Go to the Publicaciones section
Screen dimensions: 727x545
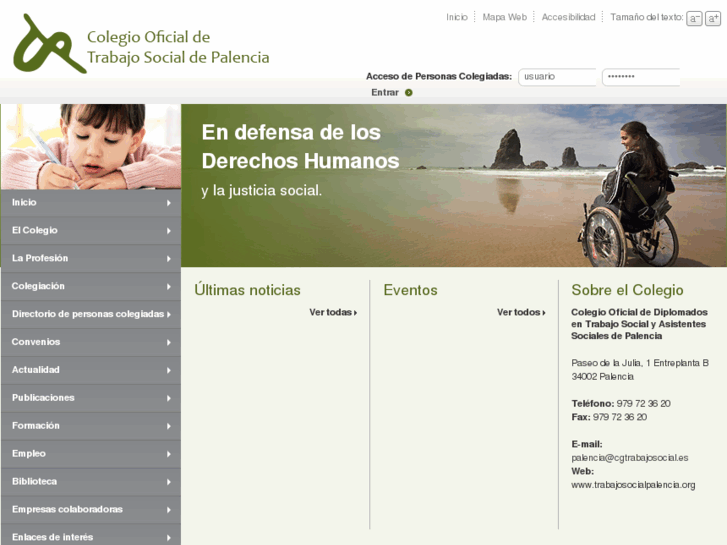point(91,398)
